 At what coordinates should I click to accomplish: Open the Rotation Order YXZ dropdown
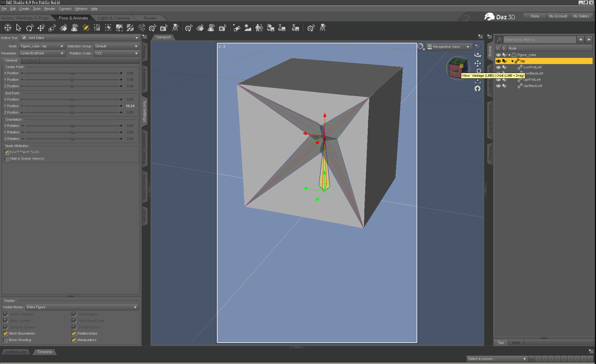(116, 53)
